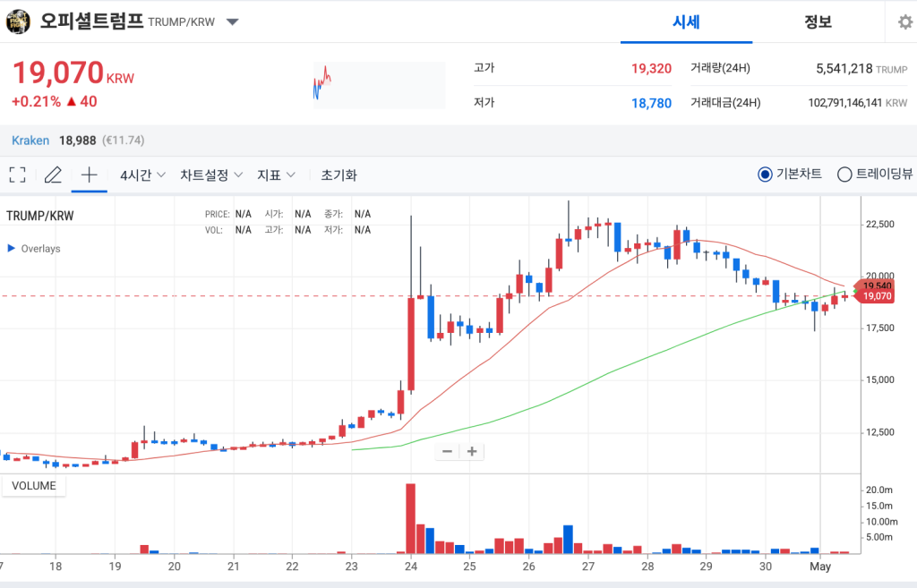Click the TRUMP/KRW chart title label
The width and height of the screenshot is (917, 588).
[39, 216]
